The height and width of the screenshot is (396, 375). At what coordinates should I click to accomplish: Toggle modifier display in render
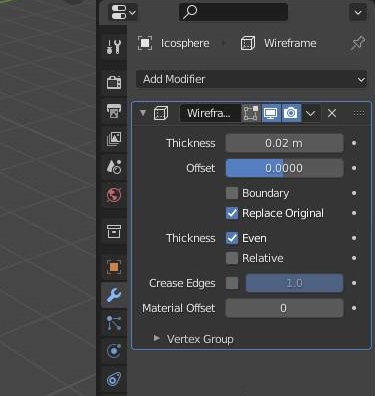click(291, 113)
